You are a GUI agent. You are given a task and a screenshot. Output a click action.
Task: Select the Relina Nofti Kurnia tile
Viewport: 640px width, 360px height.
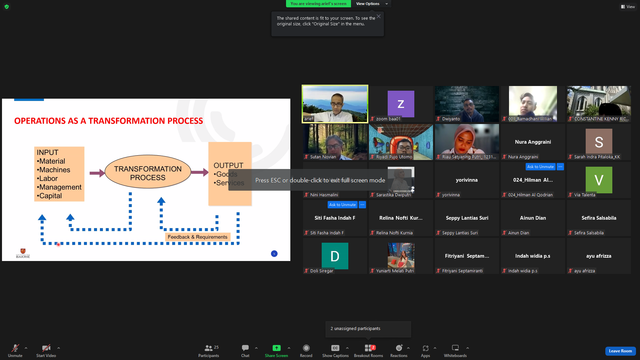point(401,218)
